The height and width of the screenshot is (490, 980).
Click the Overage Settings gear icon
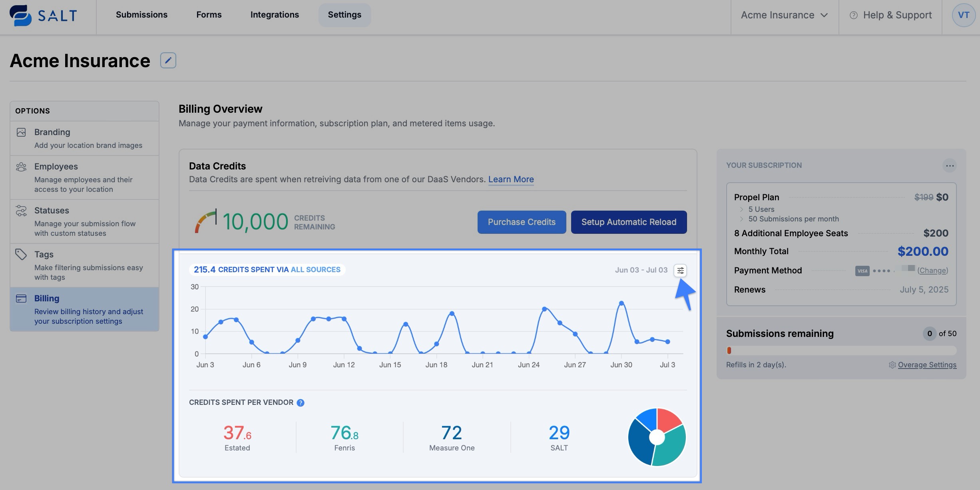click(892, 365)
